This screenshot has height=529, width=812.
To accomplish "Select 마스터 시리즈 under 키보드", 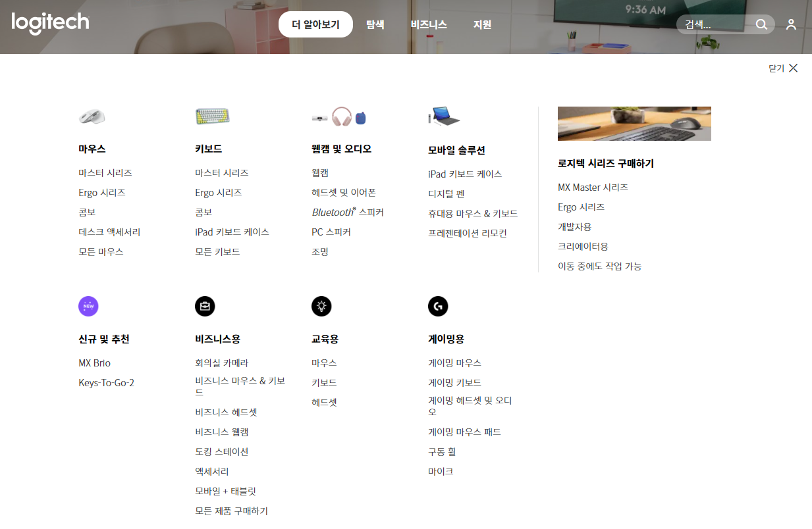I will [222, 172].
